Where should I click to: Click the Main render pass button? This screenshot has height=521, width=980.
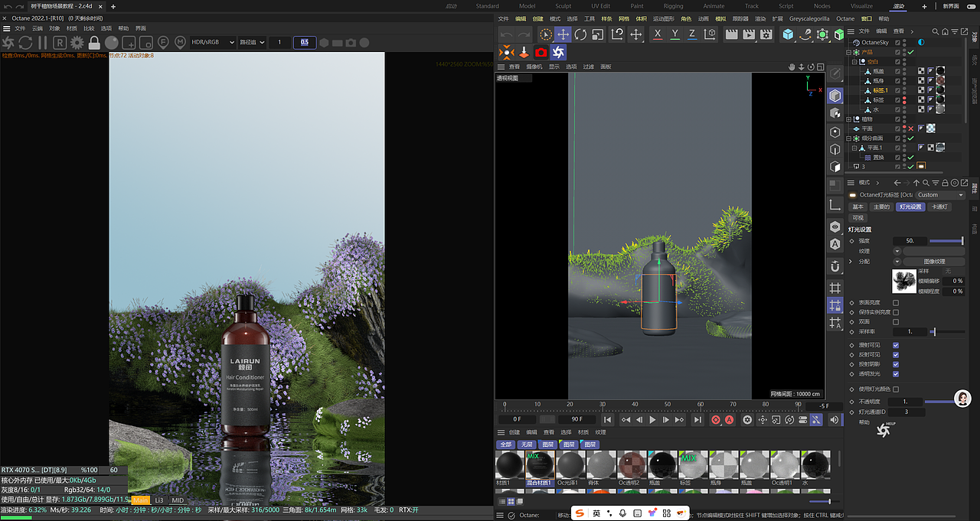(x=141, y=500)
